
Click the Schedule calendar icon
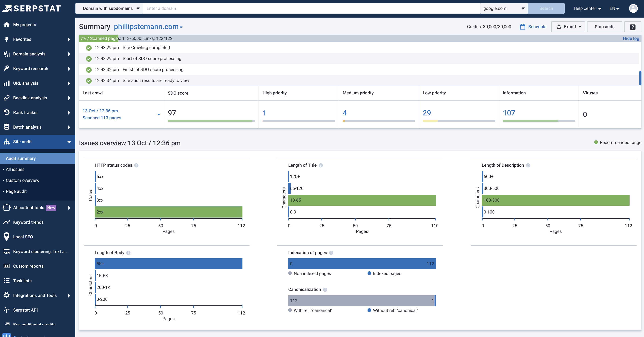click(x=522, y=27)
